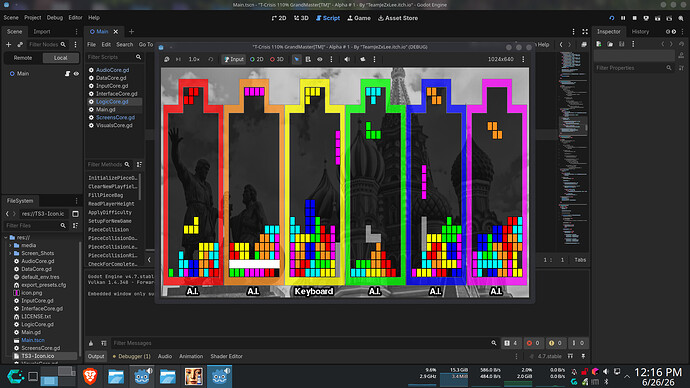
Task: Open DataCore.gd in the script list
Action: click(x=111, y=78)
